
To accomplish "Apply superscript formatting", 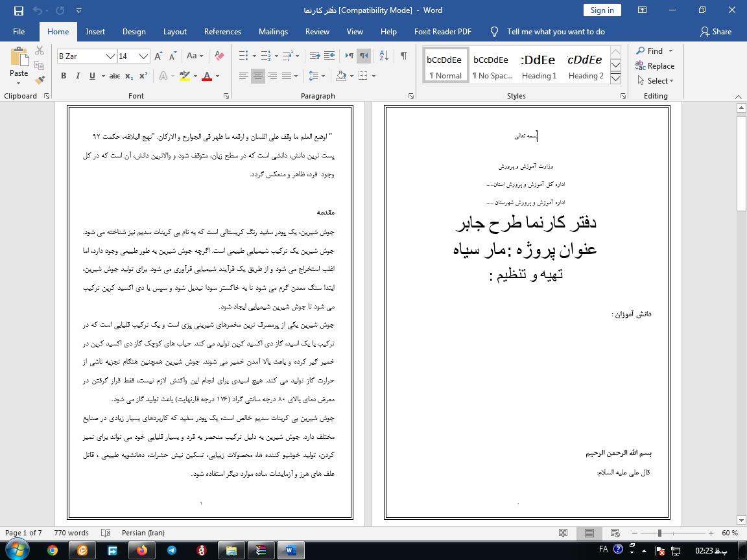I will [143, 76].
